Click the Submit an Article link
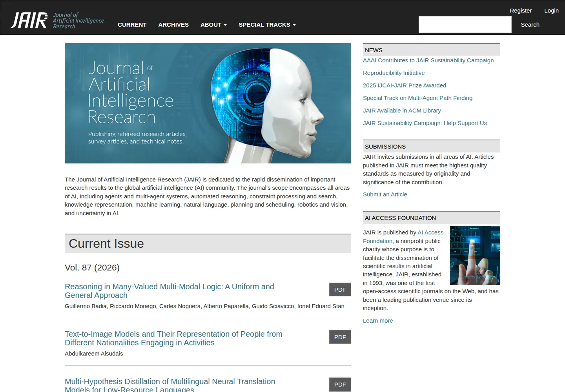Viewport: 565px width, 392px height. 385,194
